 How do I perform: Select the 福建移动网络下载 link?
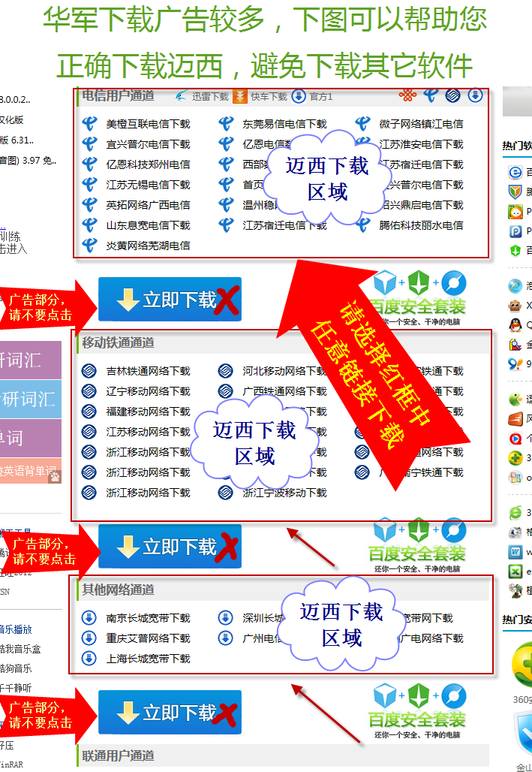148,411
